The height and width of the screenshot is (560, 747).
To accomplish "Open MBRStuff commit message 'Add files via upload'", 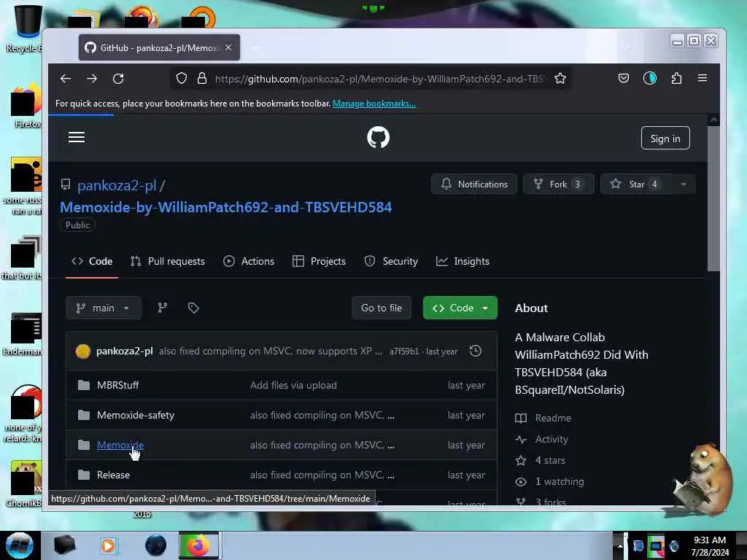I will (x=293, y=385).
